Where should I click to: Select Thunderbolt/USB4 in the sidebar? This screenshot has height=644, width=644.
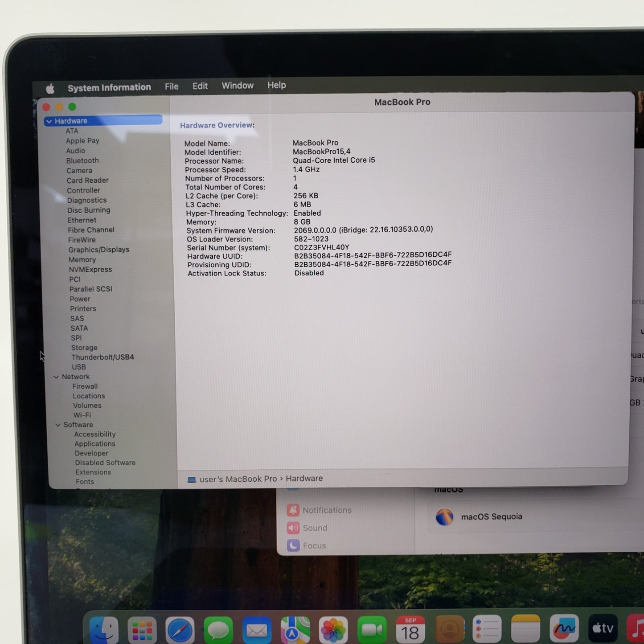tap(103, 357)
